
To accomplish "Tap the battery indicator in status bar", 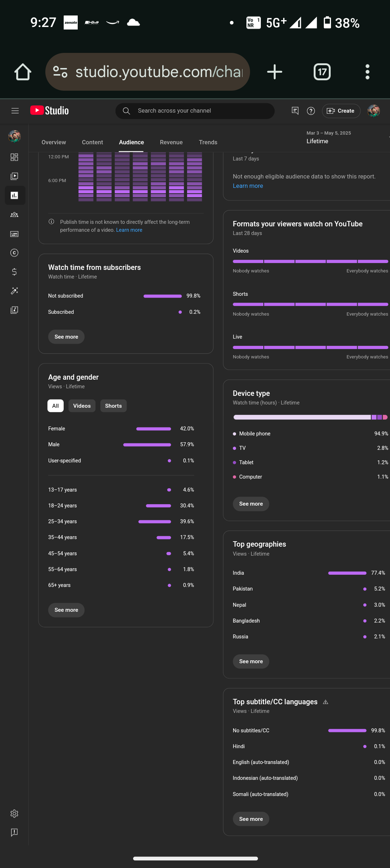I will pyautogui.click(x=327, y=22).
